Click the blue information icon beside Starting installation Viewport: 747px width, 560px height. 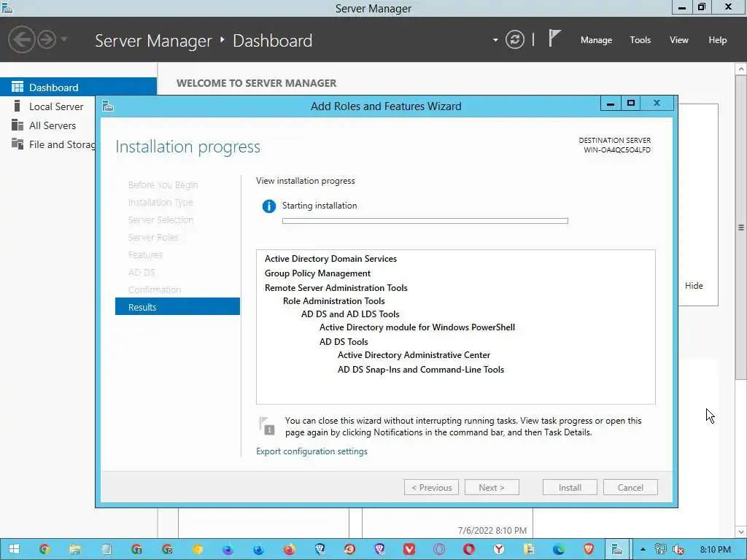(x=269, y=206)
